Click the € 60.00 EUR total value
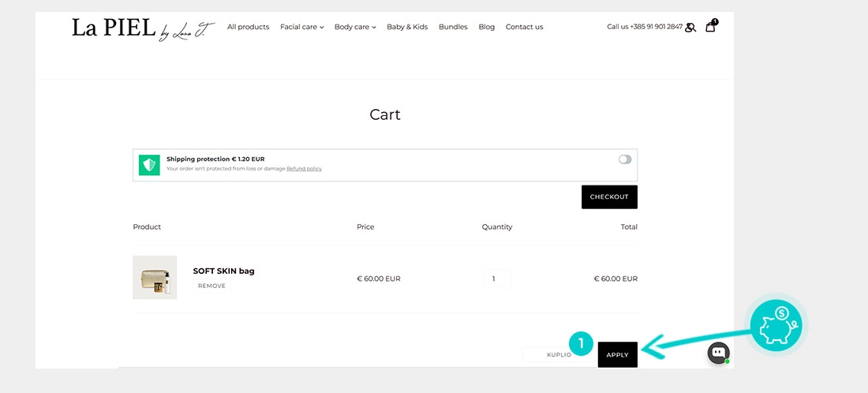The image size is (868, 393). (615, 279)
